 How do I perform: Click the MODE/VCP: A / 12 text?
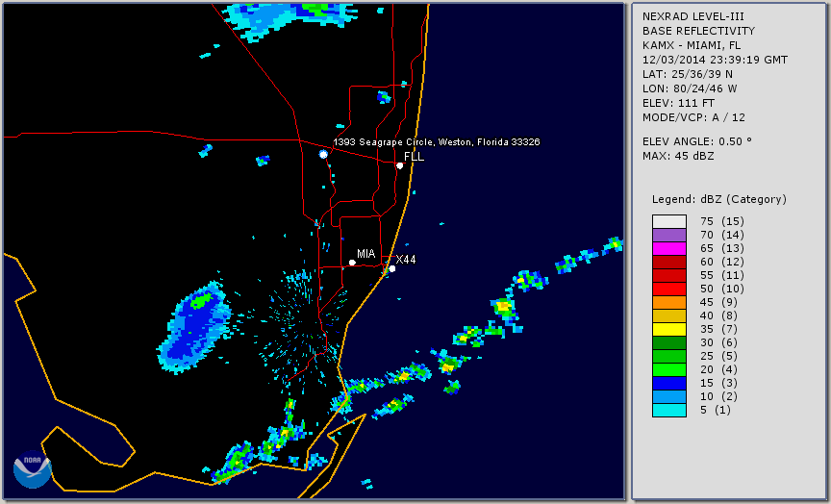click(693, 117)
